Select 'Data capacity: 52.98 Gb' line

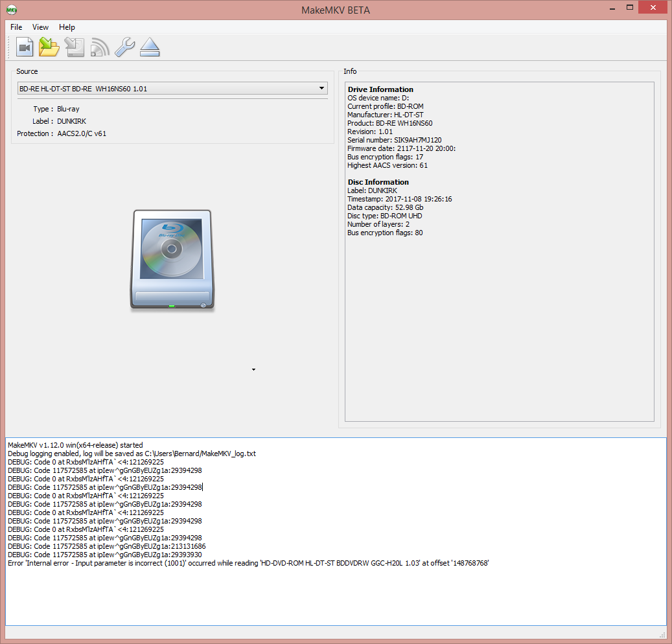386,207
